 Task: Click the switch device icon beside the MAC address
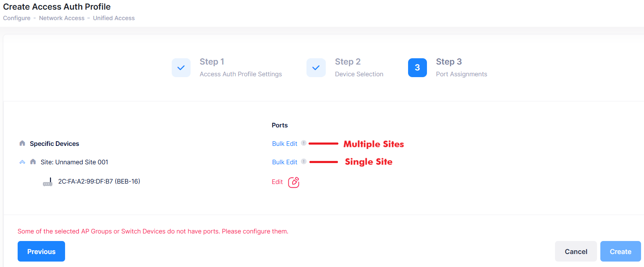click(48, 181)
